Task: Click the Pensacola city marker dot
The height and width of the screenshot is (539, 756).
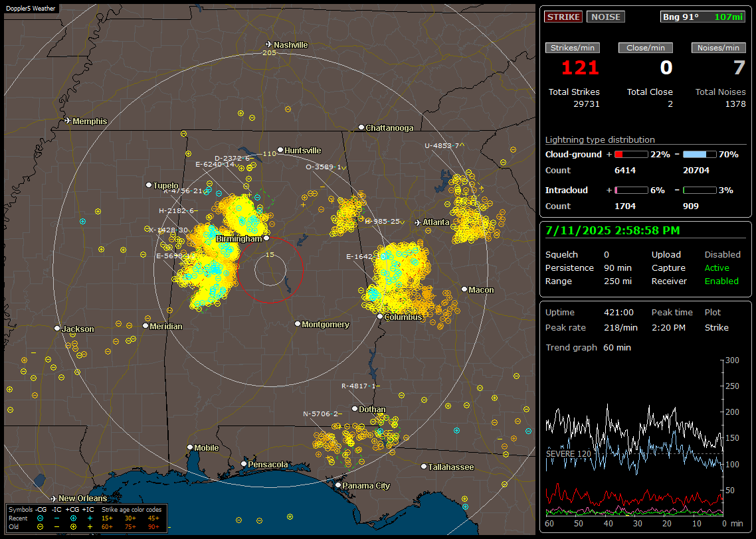Action: point(244,464)
